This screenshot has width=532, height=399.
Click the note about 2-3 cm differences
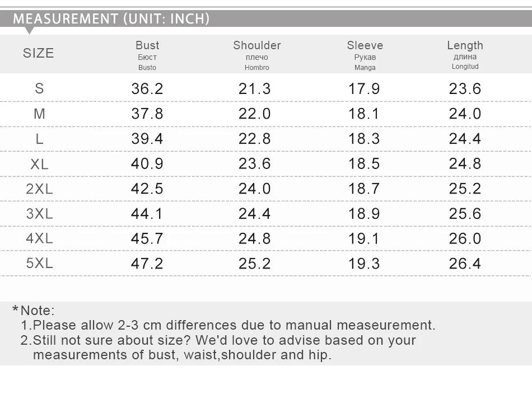tap(228, 325)
